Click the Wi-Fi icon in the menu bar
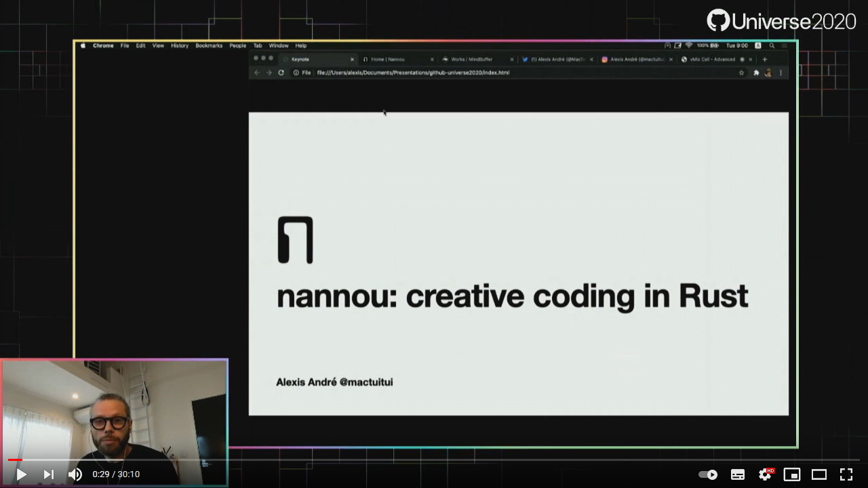Viewport: 868px width, 488px height. pyautogui.click(x=689, y=45)
